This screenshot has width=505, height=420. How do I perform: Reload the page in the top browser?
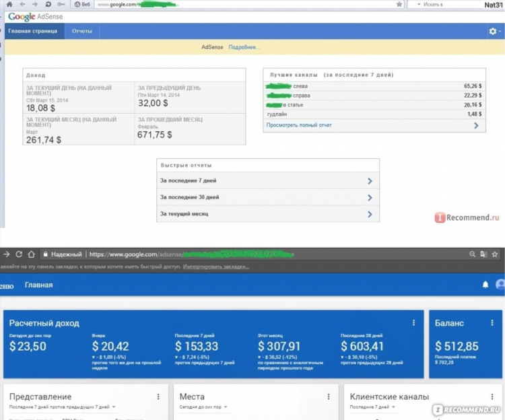point(48,4)
